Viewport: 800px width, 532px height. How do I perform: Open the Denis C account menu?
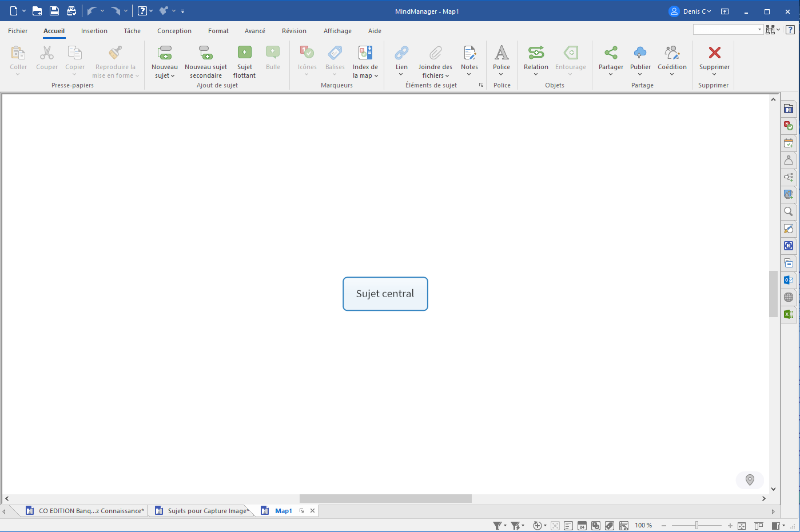pyautogui.click(x=691, y=11)
